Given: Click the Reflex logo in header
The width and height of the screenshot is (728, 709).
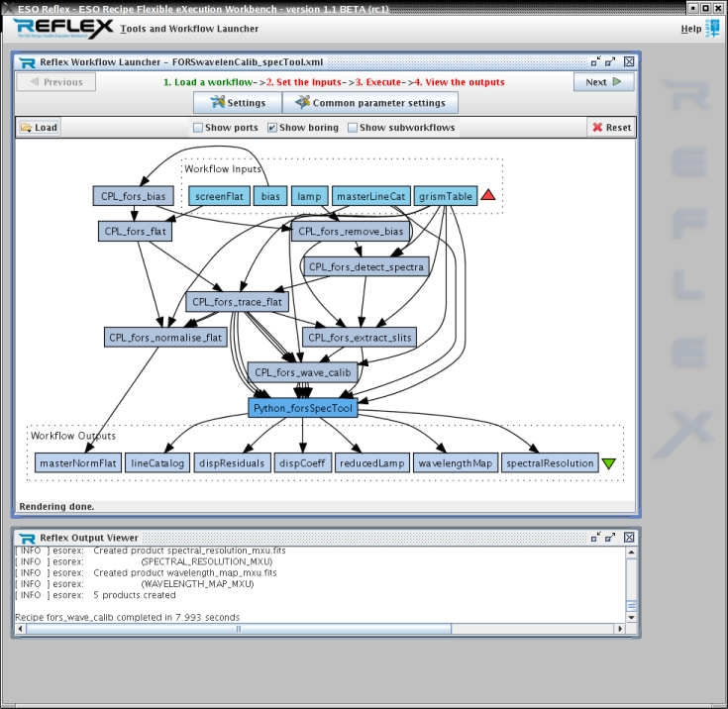Looking at the screenshot, I should point(63,29).
